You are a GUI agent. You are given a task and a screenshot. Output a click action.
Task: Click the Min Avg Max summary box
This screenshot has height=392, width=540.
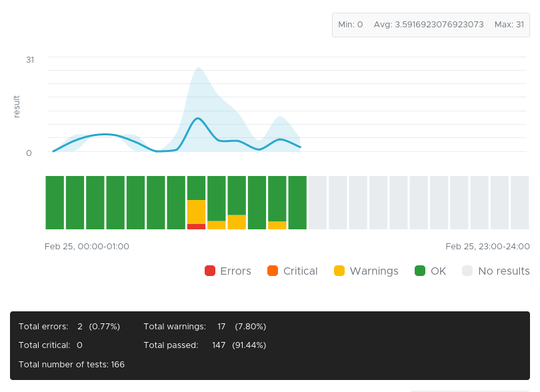pyautogui.click(x=430, y=25)
